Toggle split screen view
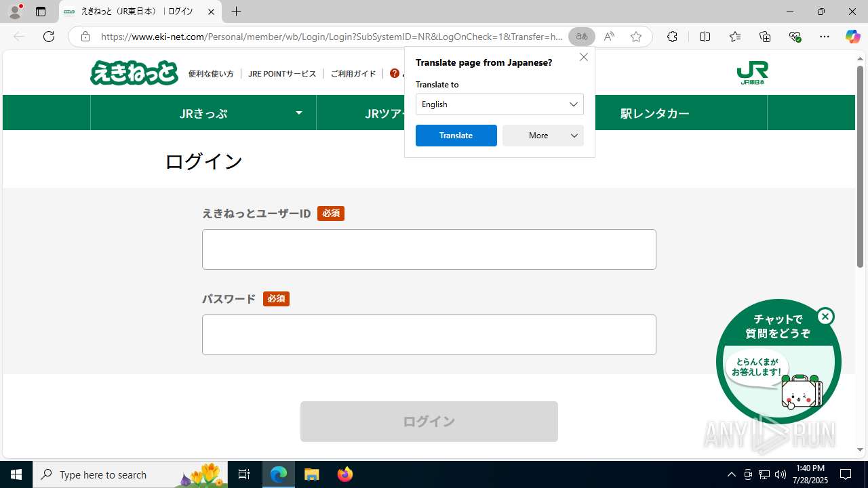Screen dimensions: 868x488 tap(705, 37)
